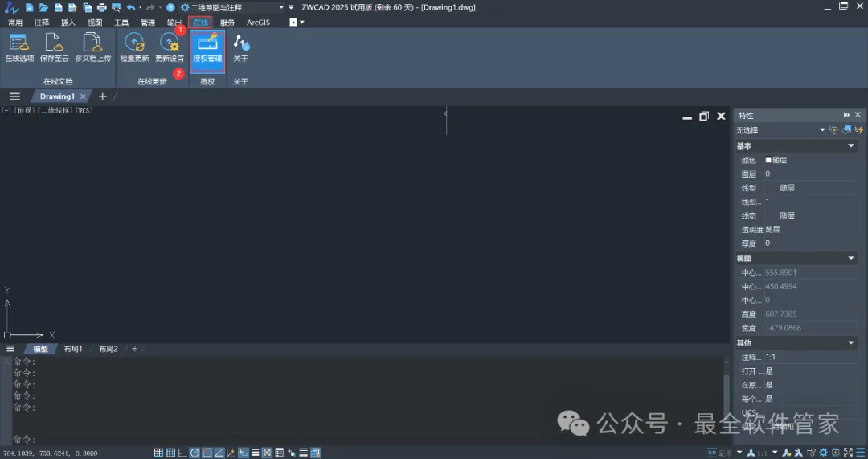Toggle object snap tracking angle icon
The width and height of the screenshot is (868, 459).
pos(219,453)
